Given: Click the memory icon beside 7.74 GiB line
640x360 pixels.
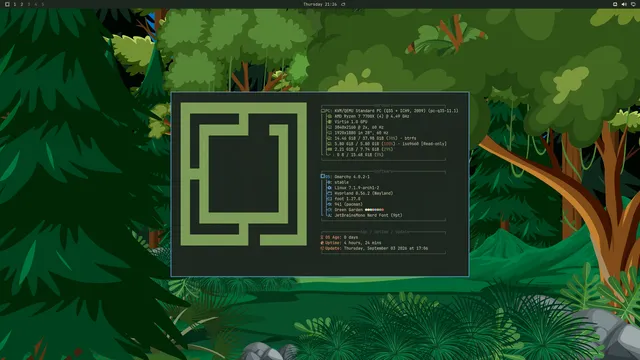Looking at the screenshot, I should [x=329, y=149].
